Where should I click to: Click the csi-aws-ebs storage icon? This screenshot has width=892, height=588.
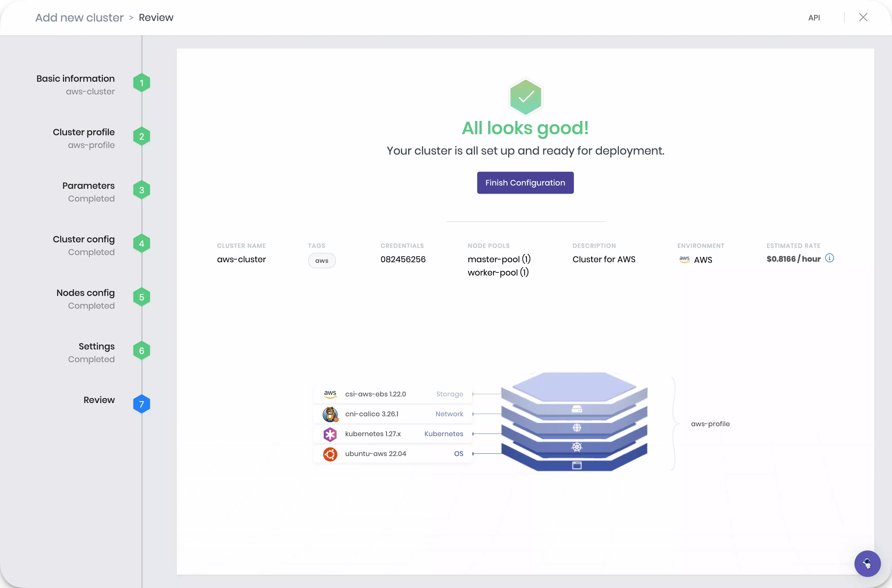pos(330,393)
